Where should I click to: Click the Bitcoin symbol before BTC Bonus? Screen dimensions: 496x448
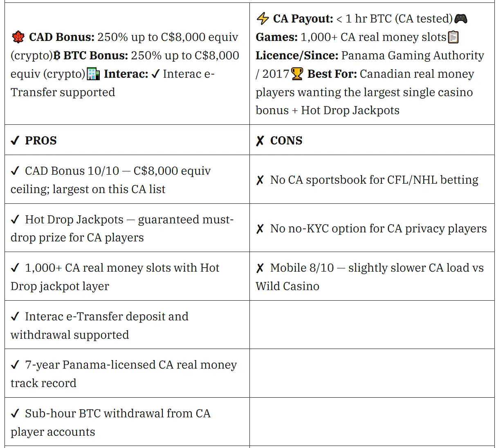point(57,56)
